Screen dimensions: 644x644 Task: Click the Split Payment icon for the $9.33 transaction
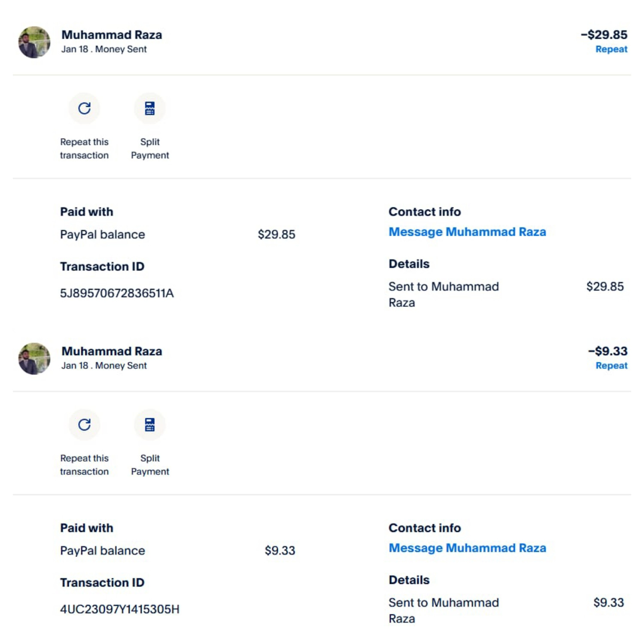tap(149, 425)
